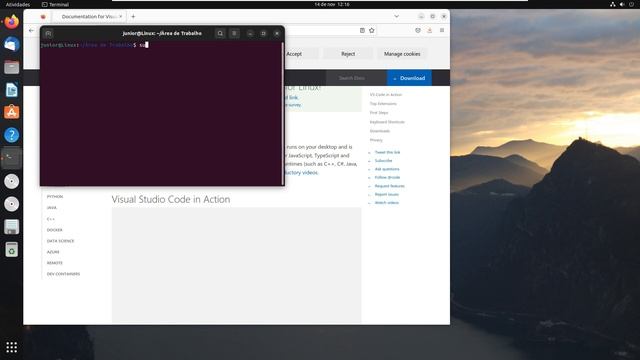Click the terminal vertical scrollbar

coord(282,113)
